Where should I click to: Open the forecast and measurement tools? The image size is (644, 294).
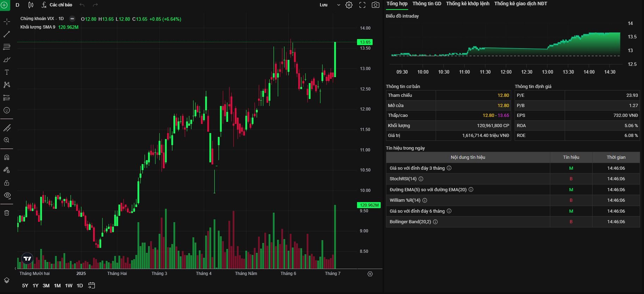tap(7, 98)
